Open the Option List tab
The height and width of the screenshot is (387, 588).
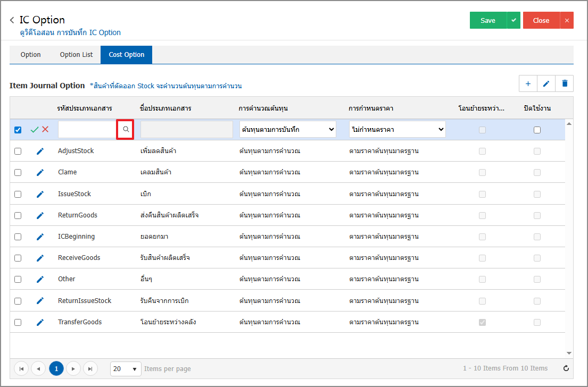pyautogui.click(x=76, y=55)
